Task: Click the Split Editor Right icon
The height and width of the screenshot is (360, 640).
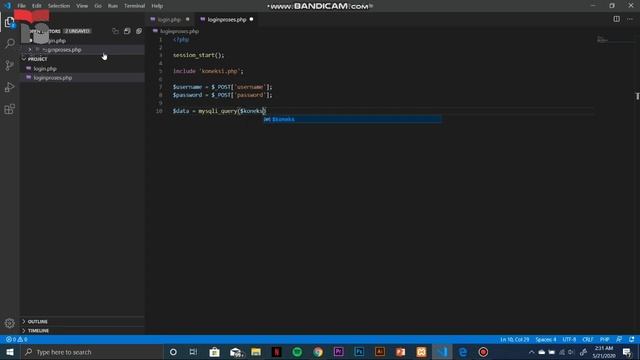Action: tap(616, 19)
